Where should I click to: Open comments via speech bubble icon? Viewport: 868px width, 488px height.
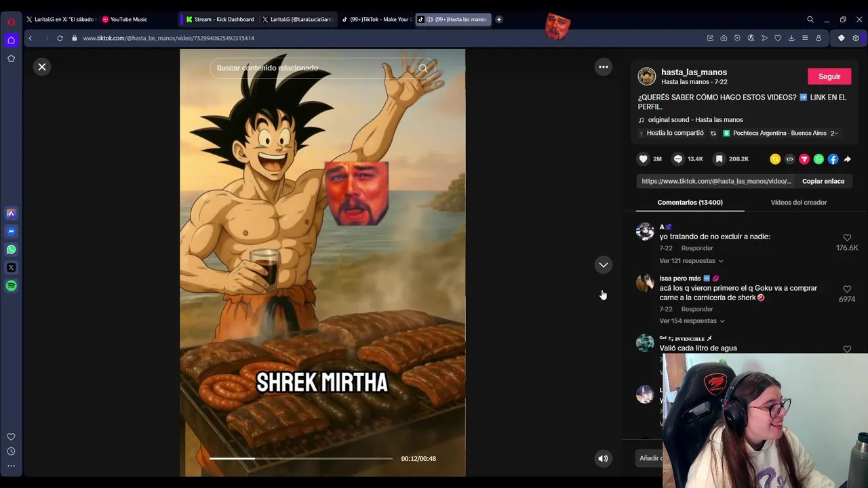tap(677, 159)
